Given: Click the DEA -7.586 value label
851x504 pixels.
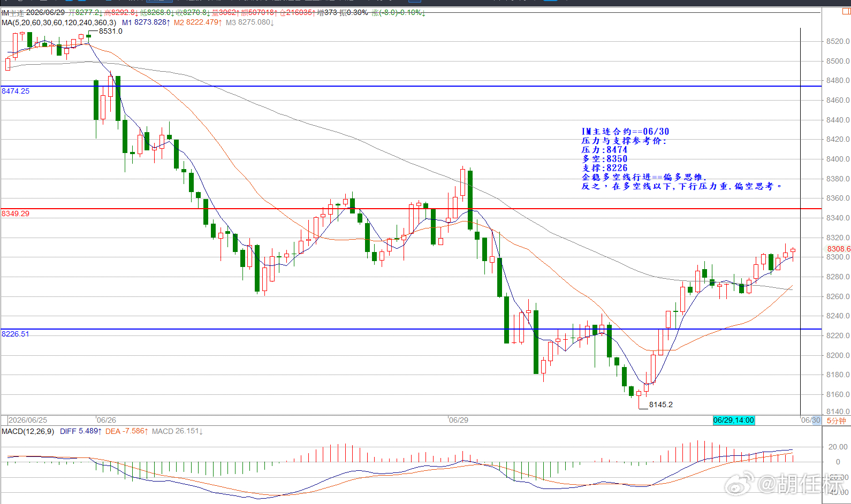Looking at the screenshot, I should (126, 431).
